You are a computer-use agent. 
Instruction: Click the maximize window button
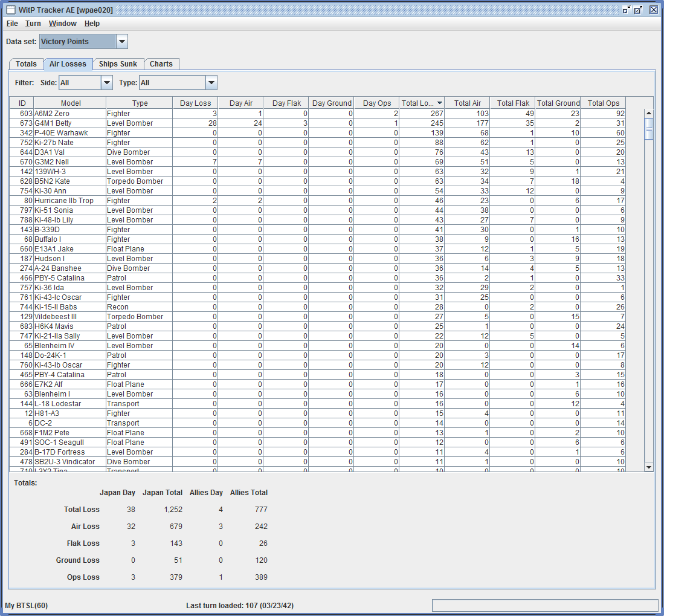638,10
